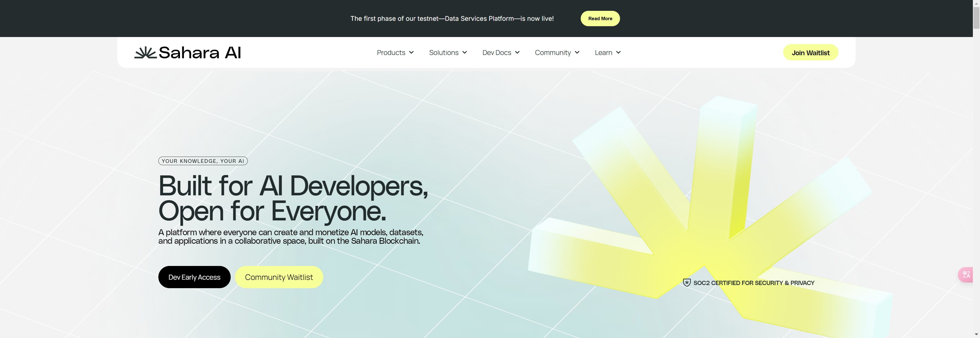This screenshot has height=338, width=980.
Task: Click the 'YOUR KNOWLEDGE, YOUR AI' tag
Action: (203, 161)
